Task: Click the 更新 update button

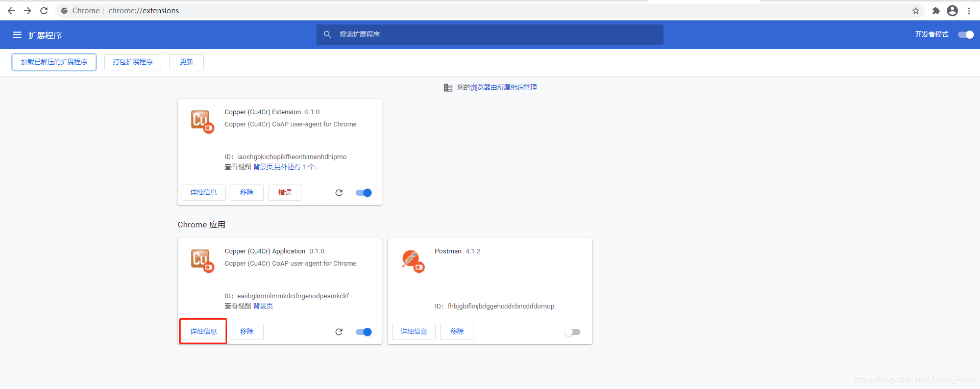Action: tap(186, 62)
